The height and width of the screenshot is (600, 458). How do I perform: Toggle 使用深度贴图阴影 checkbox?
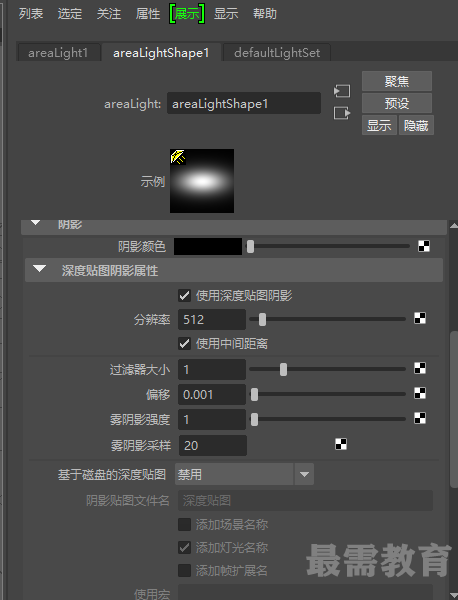(184, 295)
